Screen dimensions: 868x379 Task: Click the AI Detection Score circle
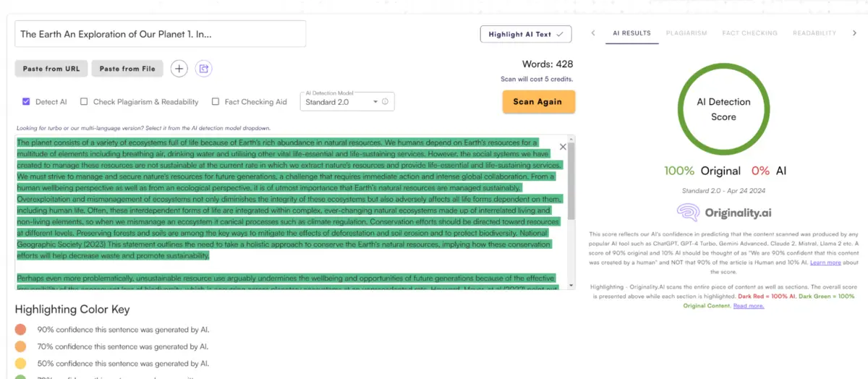pos(723,109)
